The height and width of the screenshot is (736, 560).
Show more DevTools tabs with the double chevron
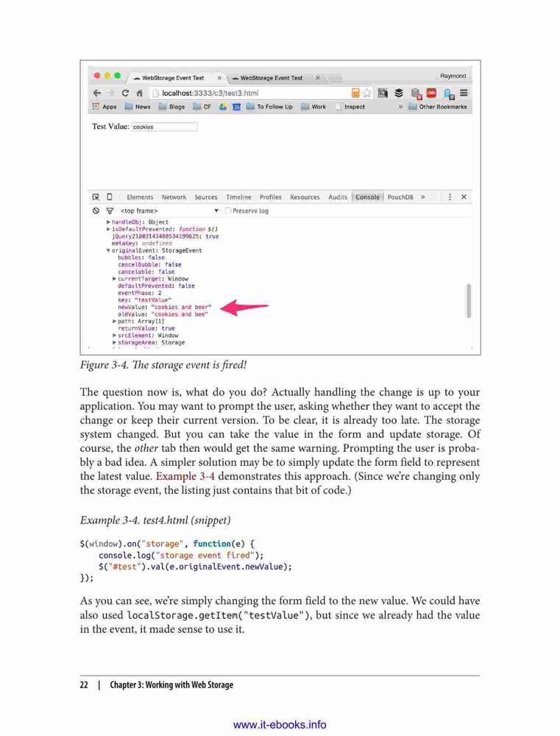coord(423,197)
